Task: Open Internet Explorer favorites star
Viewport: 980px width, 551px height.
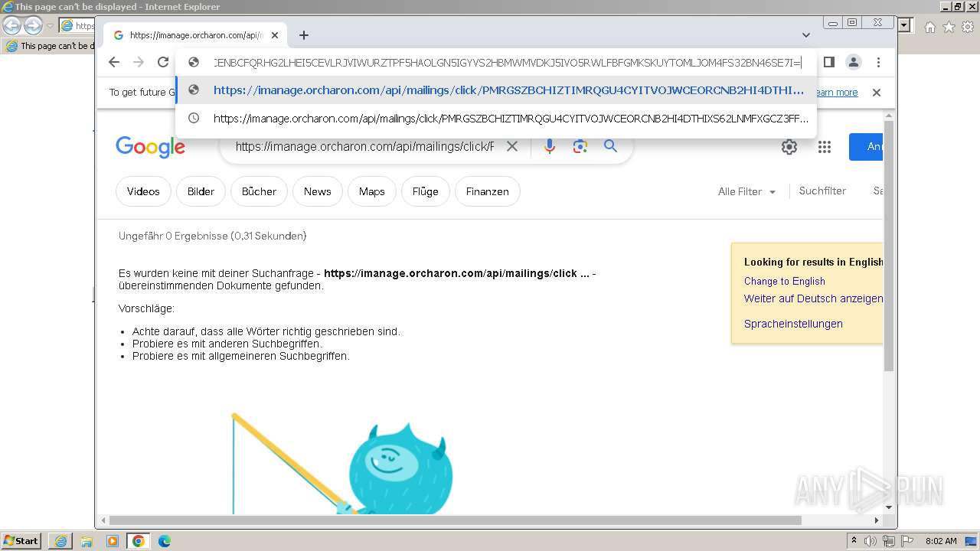Action: 949,27
